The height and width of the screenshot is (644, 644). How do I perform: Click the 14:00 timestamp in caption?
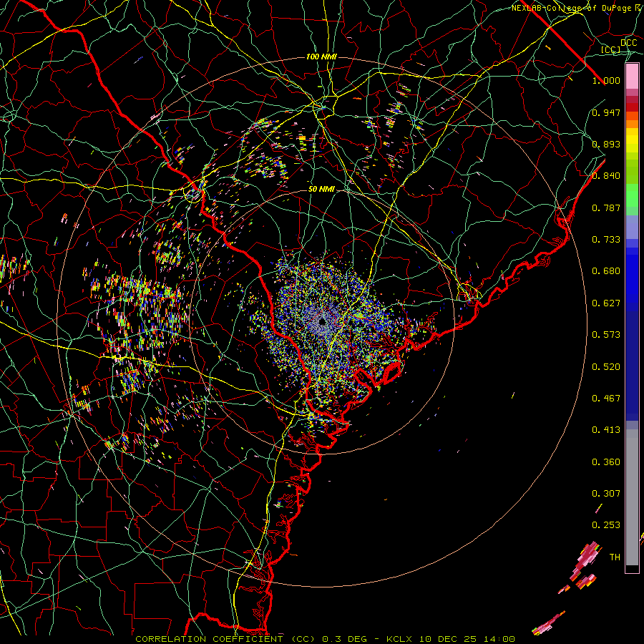(499, 639)
